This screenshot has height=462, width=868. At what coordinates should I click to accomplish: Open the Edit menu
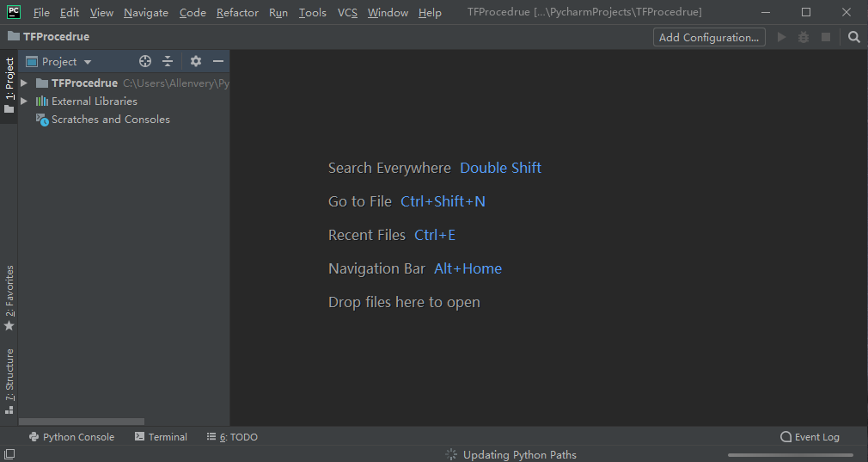click(70, 12)
